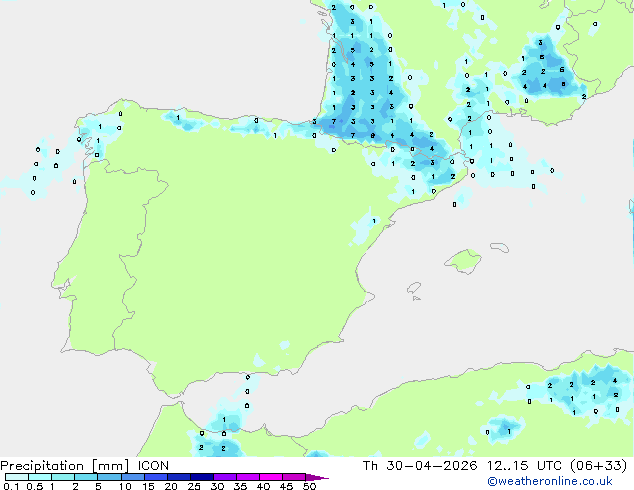This screenshot has height=490, width=634.
Task: Click the legend value '35'
Action: [x=240, y=486]
